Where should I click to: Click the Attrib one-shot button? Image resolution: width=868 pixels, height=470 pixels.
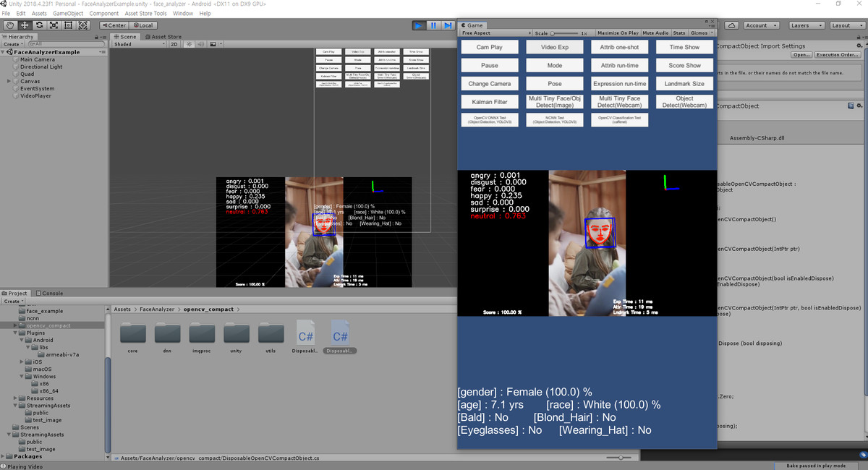tap(620, 47)
